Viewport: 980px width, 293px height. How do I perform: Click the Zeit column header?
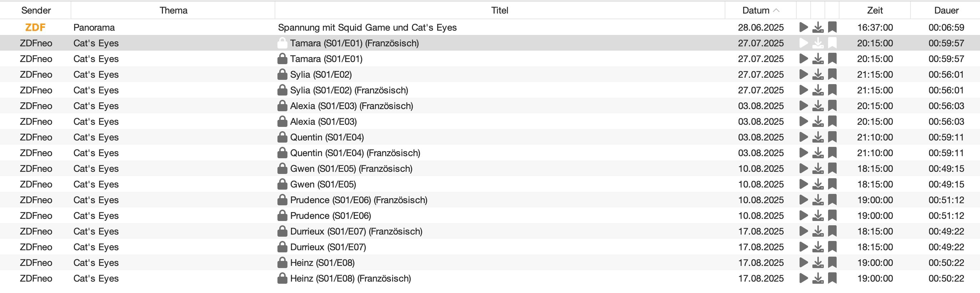point(875,10)
